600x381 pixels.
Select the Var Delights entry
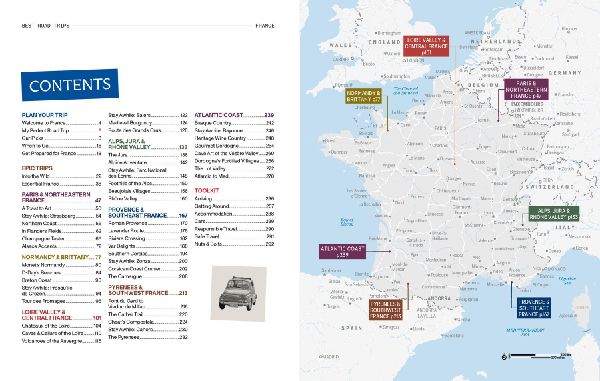pos(148,246)
